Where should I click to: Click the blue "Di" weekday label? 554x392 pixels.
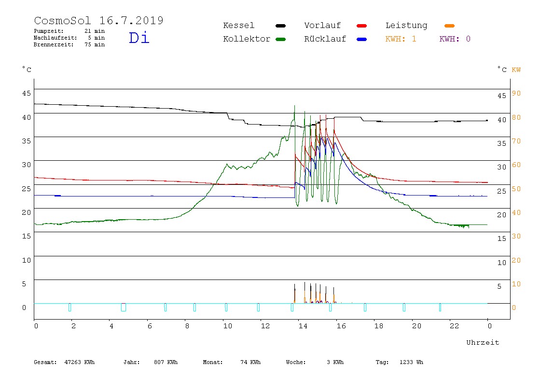point(139,38)
